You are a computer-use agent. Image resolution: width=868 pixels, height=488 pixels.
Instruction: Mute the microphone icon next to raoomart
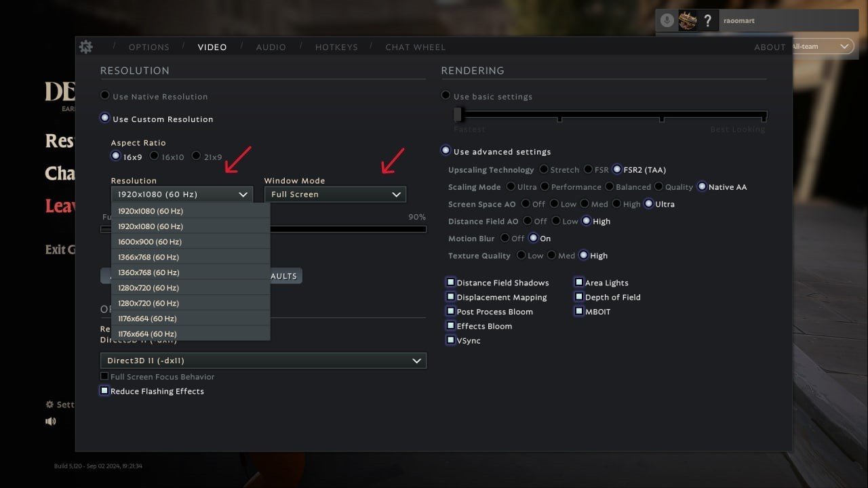(x=667, y=20)
